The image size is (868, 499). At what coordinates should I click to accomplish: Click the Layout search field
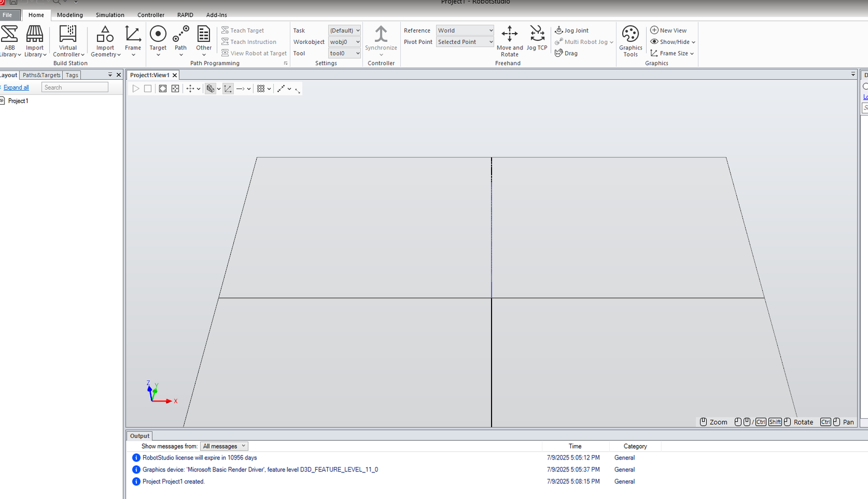coord(75,87)
